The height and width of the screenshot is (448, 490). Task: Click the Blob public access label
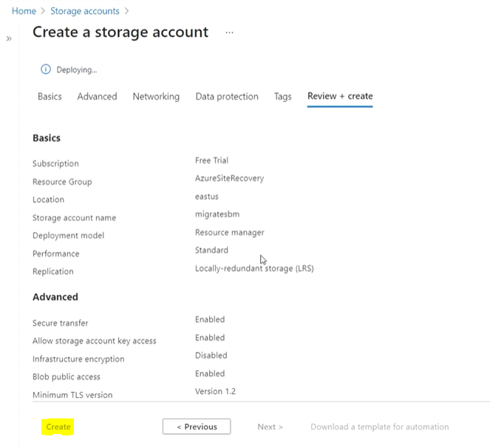pyautogui.click(x=67, y=377)
